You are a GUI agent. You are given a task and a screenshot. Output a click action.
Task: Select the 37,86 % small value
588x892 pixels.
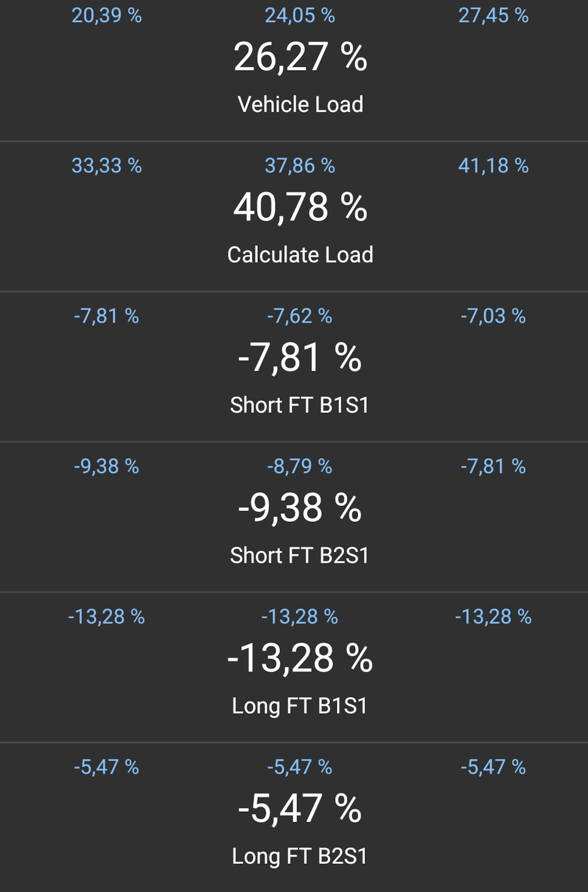coord(300,165)
